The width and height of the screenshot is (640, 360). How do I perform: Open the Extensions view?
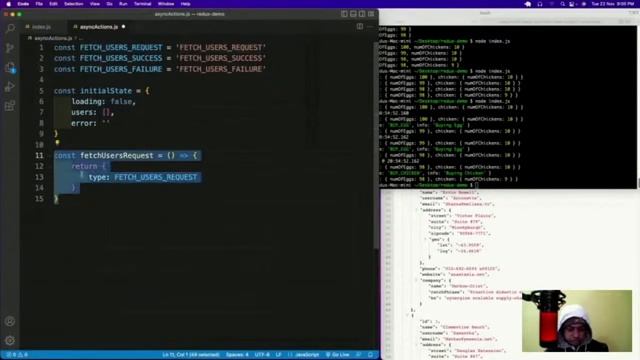coord(10,106)
